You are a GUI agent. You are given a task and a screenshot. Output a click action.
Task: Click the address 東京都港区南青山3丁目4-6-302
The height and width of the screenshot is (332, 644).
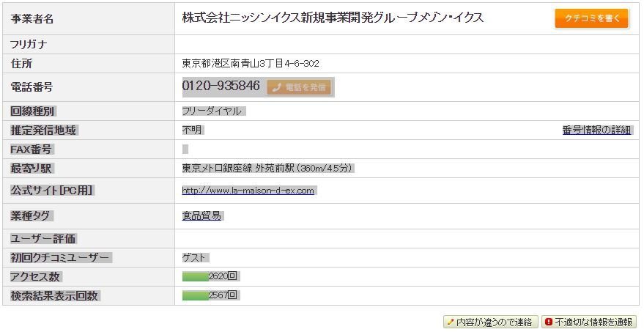coord(251,64)
